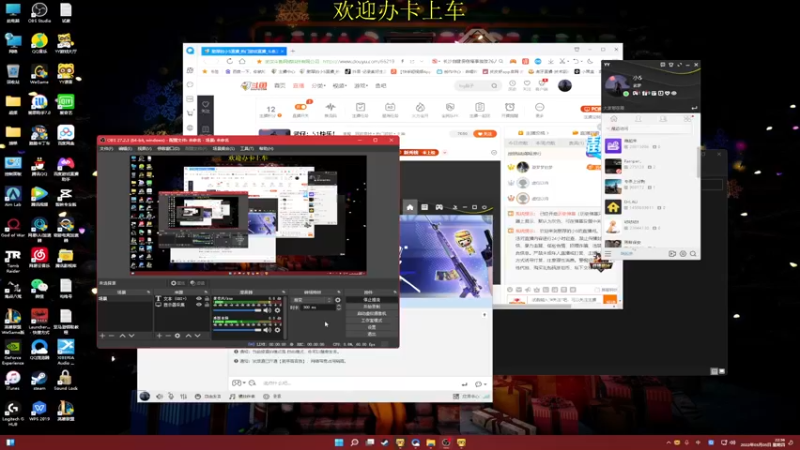The width and height of the screenshot is (800, 450).
Task: Open the GeForce Experience desktop shortcut
Action: click(x=13, y=352)
